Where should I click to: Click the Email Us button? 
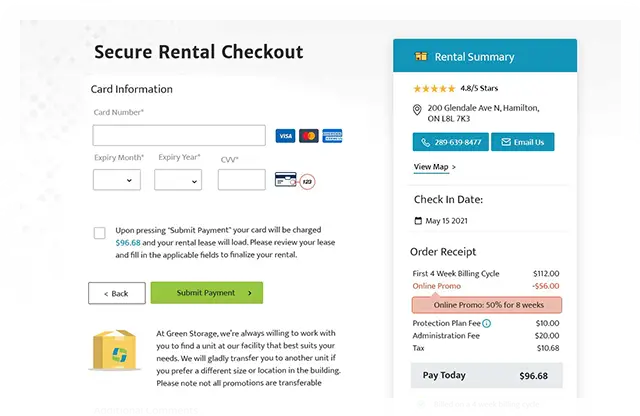522,142
